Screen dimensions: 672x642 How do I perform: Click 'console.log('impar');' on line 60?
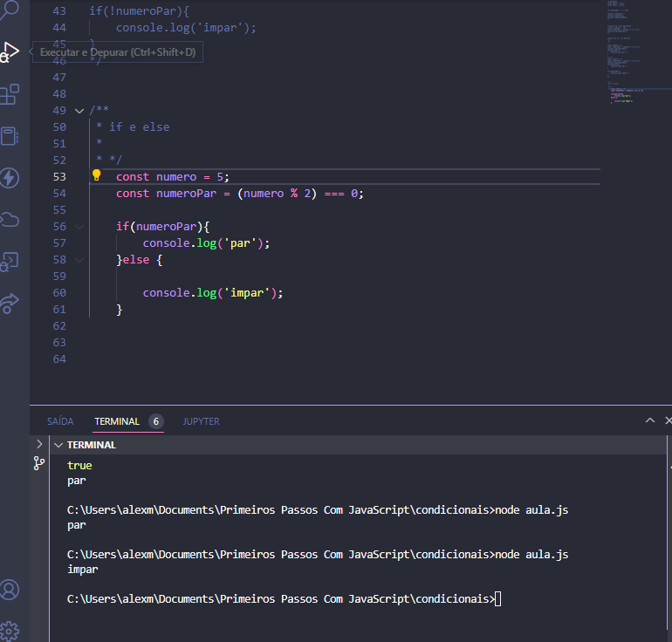[x=213, y=293]
